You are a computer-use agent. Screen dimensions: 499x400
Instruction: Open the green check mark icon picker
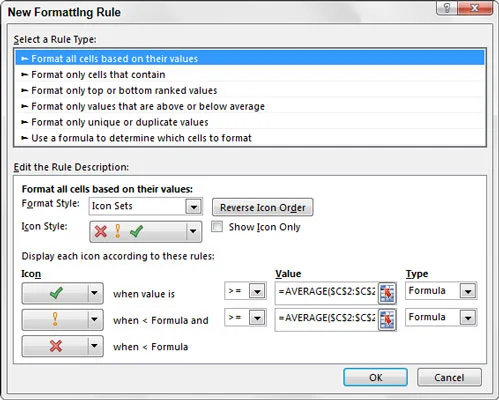tap(62, 293)
